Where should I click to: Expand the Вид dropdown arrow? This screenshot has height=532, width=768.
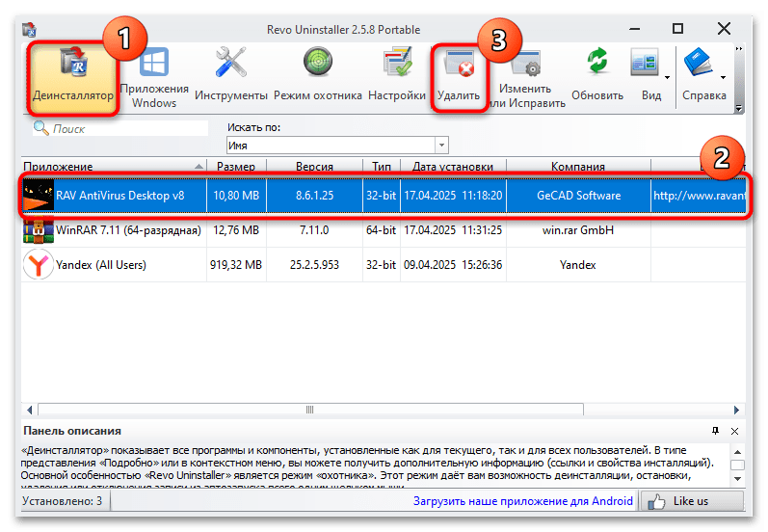667,77
